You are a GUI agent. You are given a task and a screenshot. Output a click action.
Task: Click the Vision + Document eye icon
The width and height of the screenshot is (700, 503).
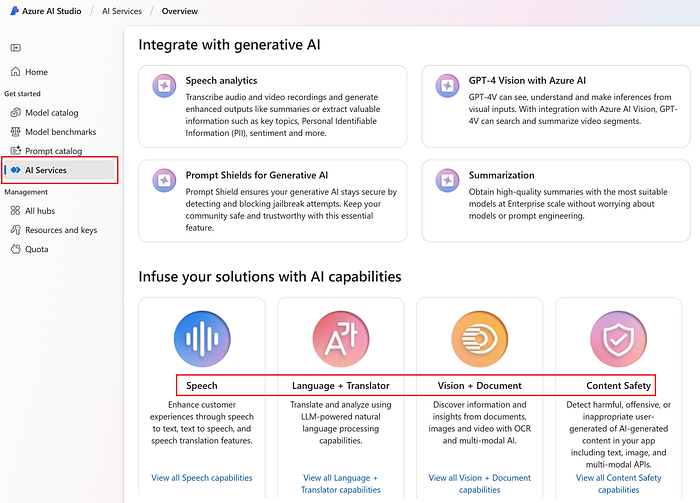tap(479, 340)
